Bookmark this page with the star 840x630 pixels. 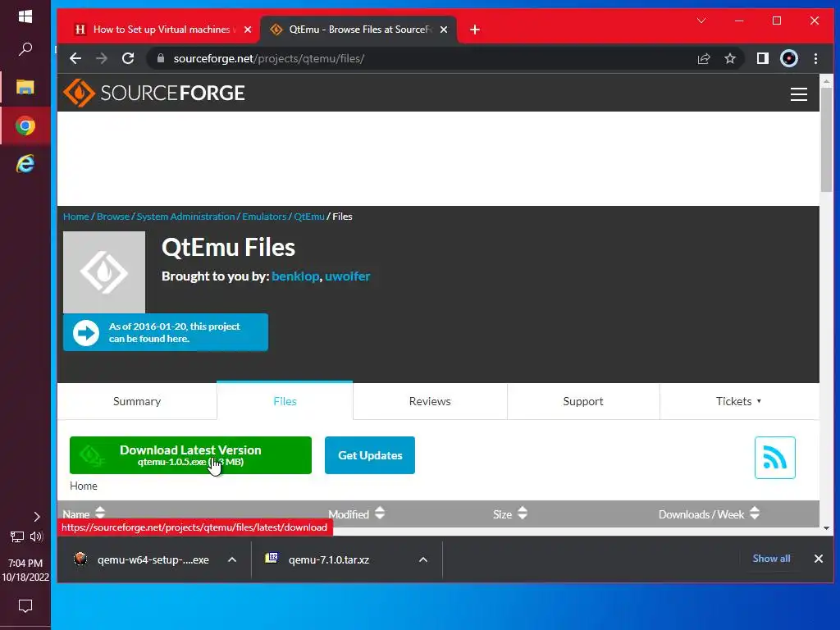(729, 58)
